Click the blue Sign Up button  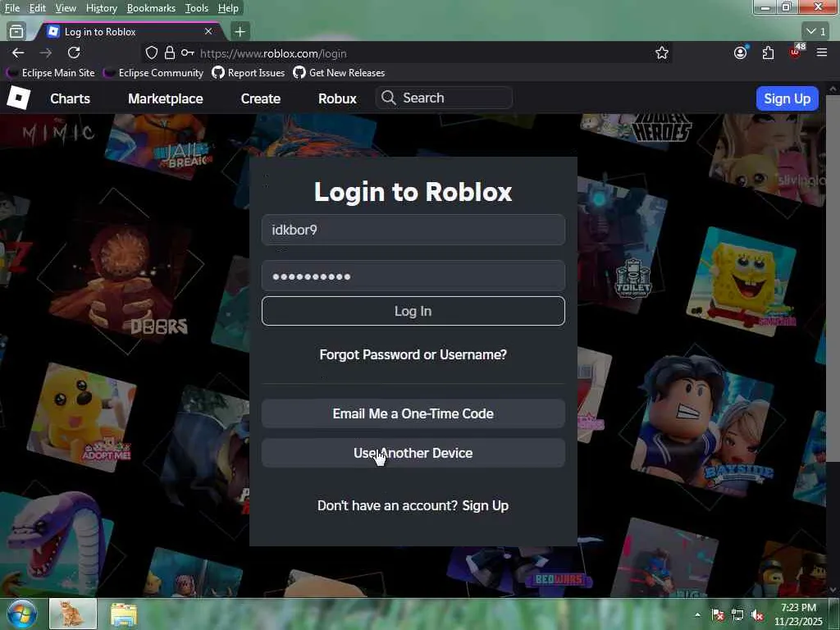[787, 98]
